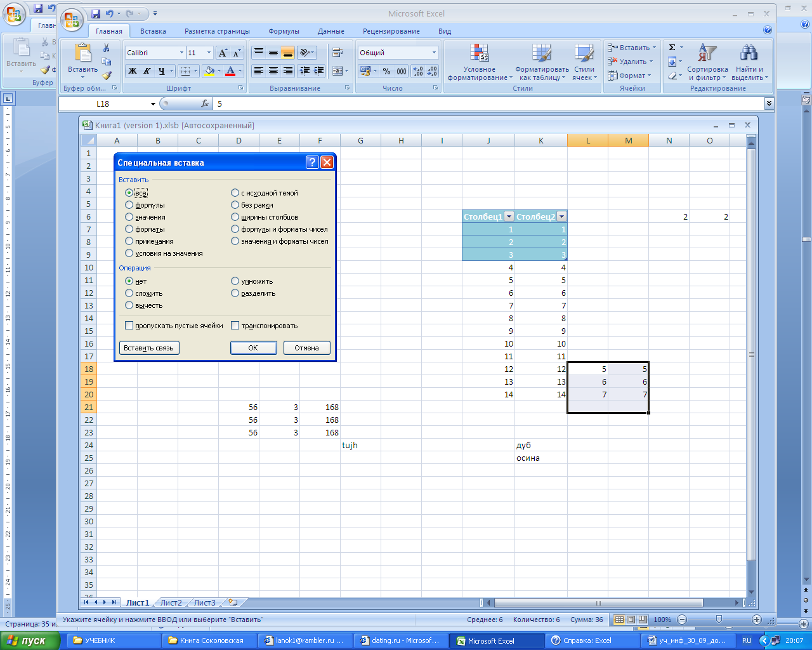The width and height of the screenshot is (812, 650).
Task: Open the Разметка страницы tab
Action: 217,31
